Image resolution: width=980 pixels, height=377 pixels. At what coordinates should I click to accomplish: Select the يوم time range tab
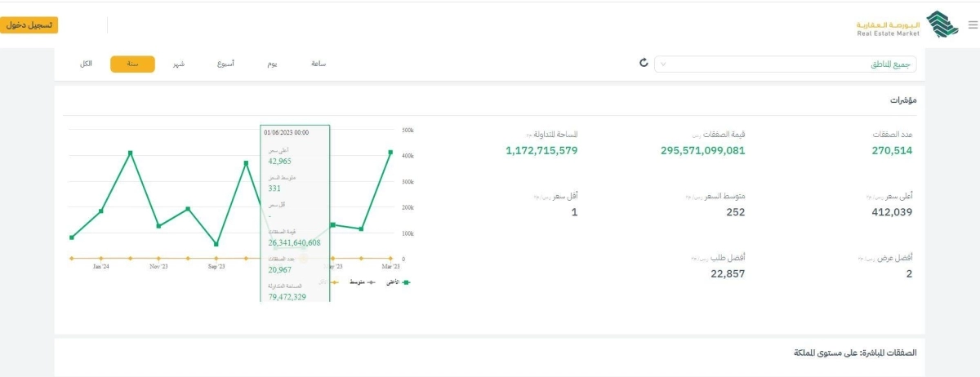click(274, 64)
